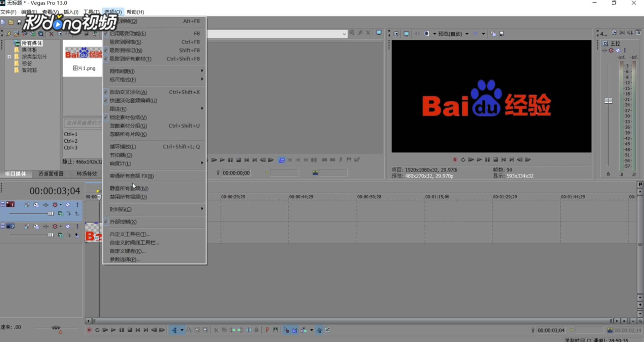
Task: Switch to 项目媒体 tab
Action: (x=15, y=174)
